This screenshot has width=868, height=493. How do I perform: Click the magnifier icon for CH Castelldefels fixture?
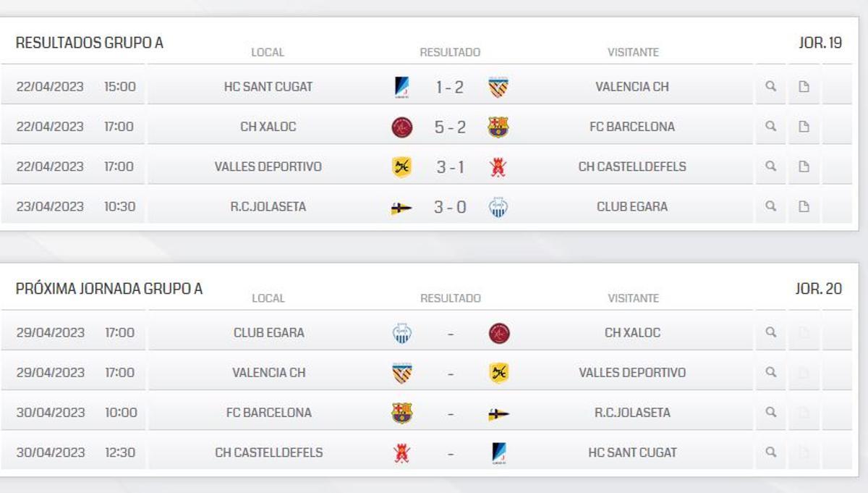point(770,452)
